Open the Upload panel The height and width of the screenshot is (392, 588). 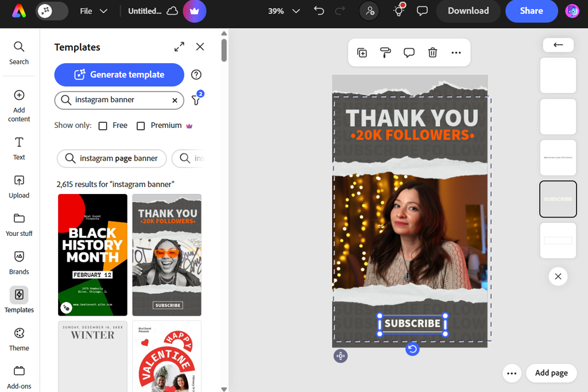pyautogui.click(x=19, y=187)
